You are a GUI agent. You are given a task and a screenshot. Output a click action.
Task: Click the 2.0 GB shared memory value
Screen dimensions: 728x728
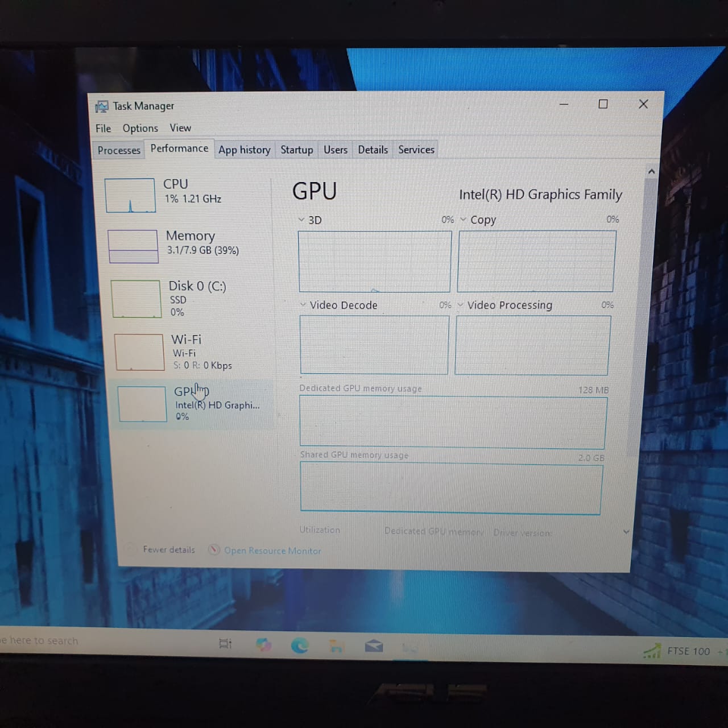pyautogui.click(x=591, y=458)
